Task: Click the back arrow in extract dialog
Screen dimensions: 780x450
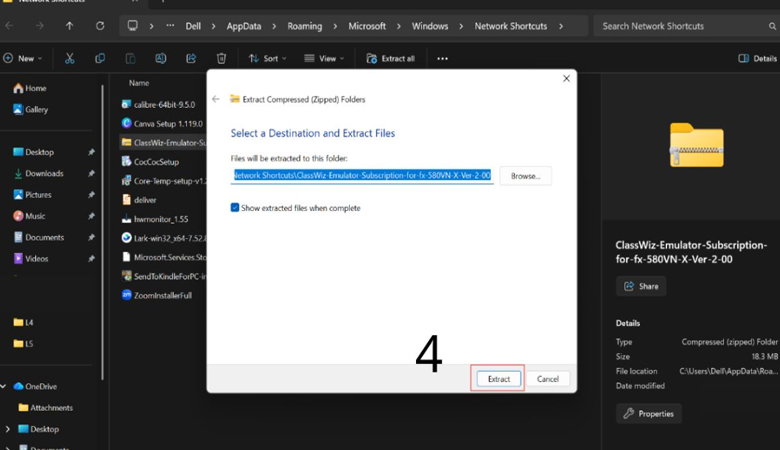Action: pos(216,99)
